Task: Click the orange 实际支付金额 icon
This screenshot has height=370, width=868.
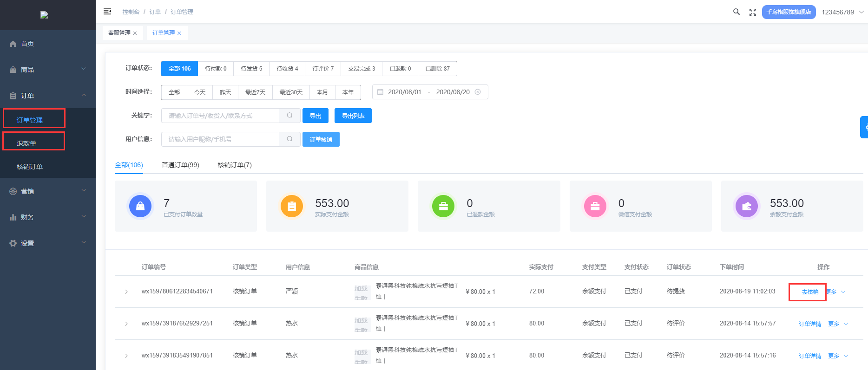Action: [x=292, y=206]
